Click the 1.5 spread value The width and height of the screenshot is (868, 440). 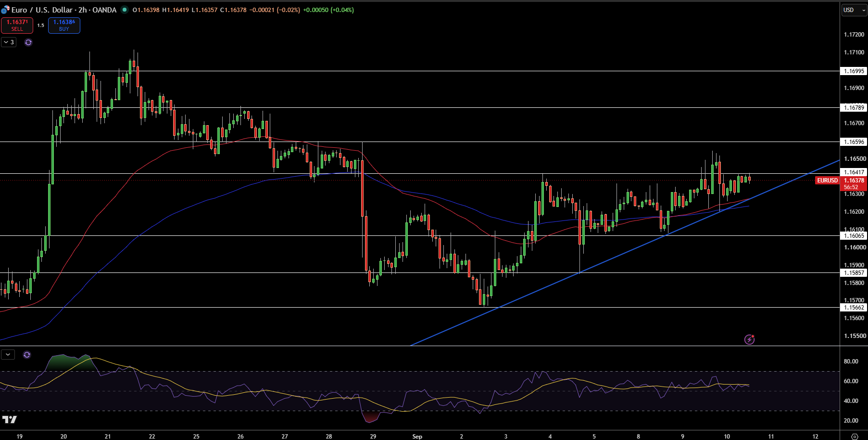pos(41,26)
